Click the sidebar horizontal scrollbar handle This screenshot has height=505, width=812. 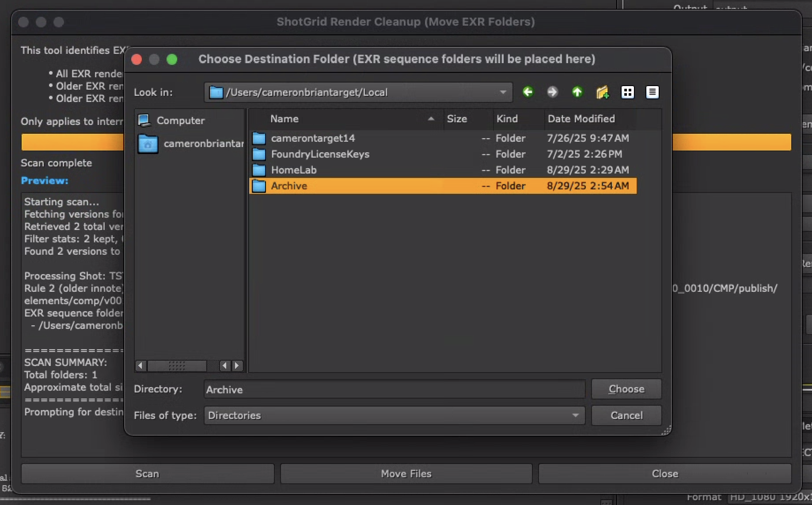coord(177,366)
